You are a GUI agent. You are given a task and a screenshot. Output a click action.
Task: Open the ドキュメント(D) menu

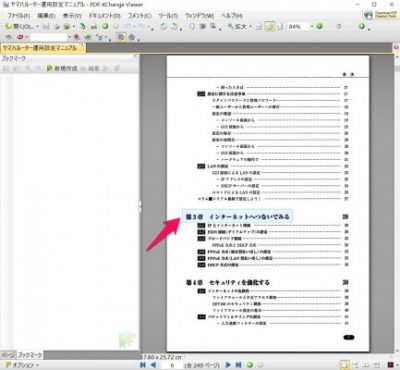click(x=104, y=16)
